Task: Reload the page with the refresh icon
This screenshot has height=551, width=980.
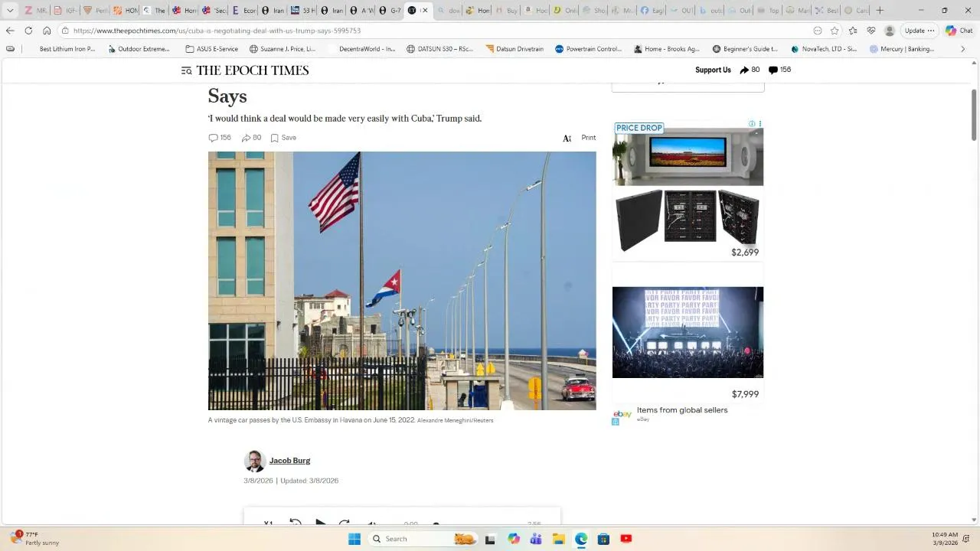Action: [28, 31]
